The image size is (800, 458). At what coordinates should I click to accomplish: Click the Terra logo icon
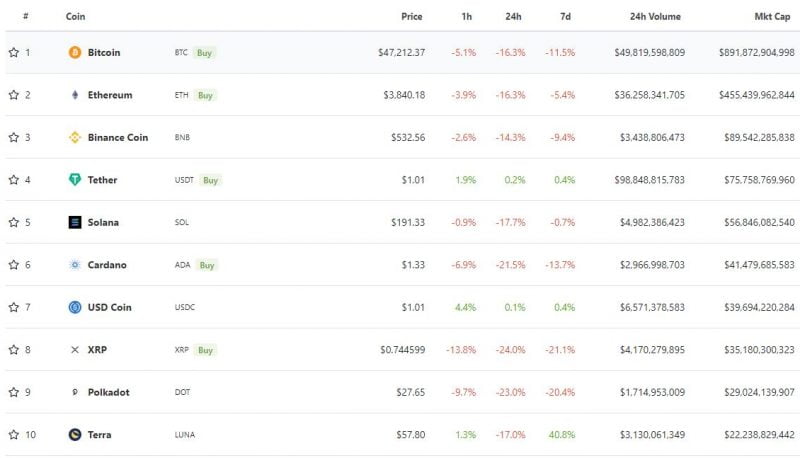coord(75,435)
